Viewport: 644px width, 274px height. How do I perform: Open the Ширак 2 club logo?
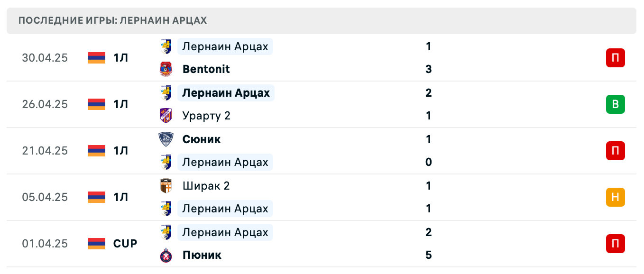coord(166,185)
